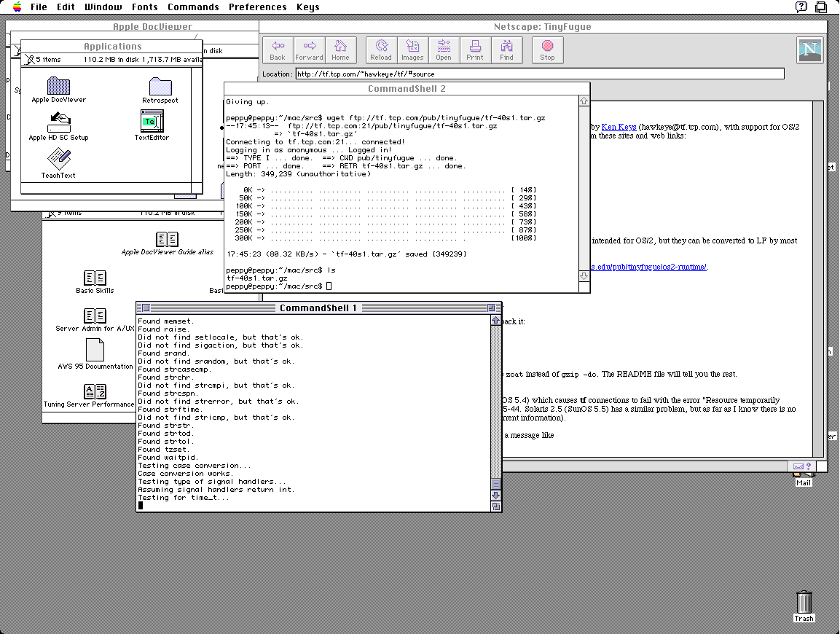Follow the Ken Keys hyperlink
The height and width of the screenshot is (634, 840).
click(x=619, y=127)
